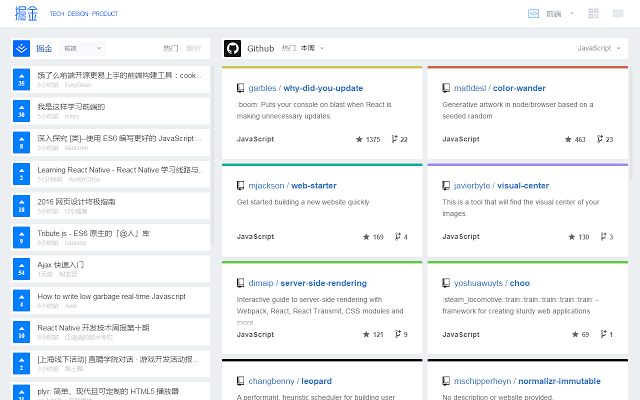
Task: Click repo icon beside choo
Action: click(446, 283)
